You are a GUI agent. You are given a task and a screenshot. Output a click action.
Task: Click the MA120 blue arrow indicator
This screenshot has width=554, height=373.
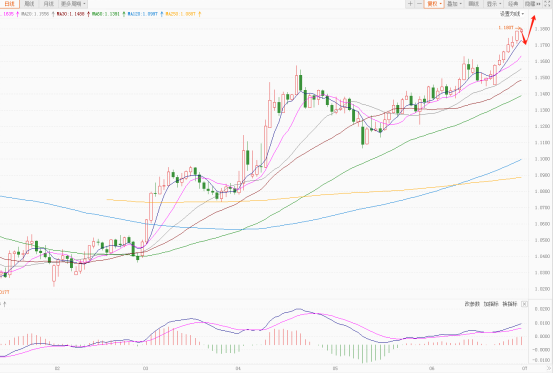(161, 14)
